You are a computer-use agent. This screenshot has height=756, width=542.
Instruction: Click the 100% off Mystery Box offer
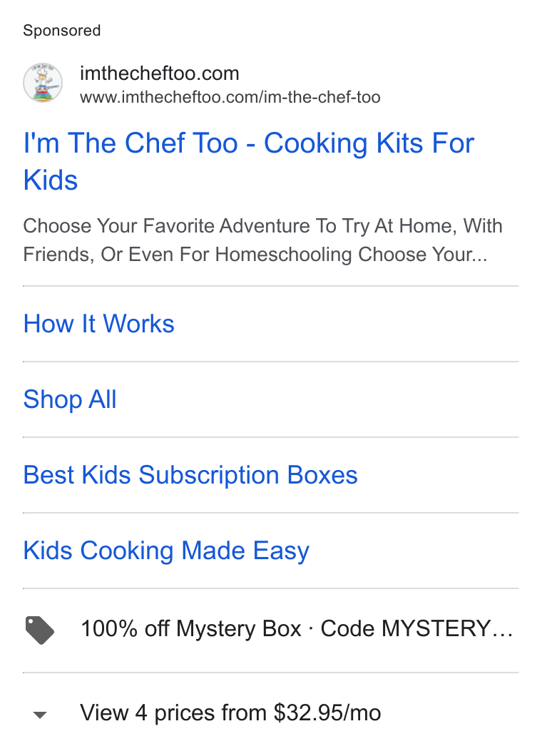tap(191, 629)
